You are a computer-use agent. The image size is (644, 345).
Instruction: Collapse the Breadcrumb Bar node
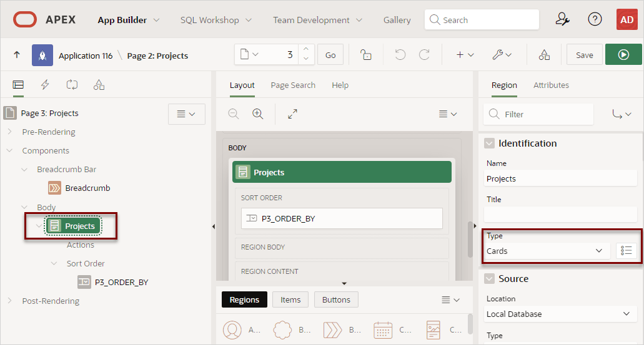coord(24,170)
